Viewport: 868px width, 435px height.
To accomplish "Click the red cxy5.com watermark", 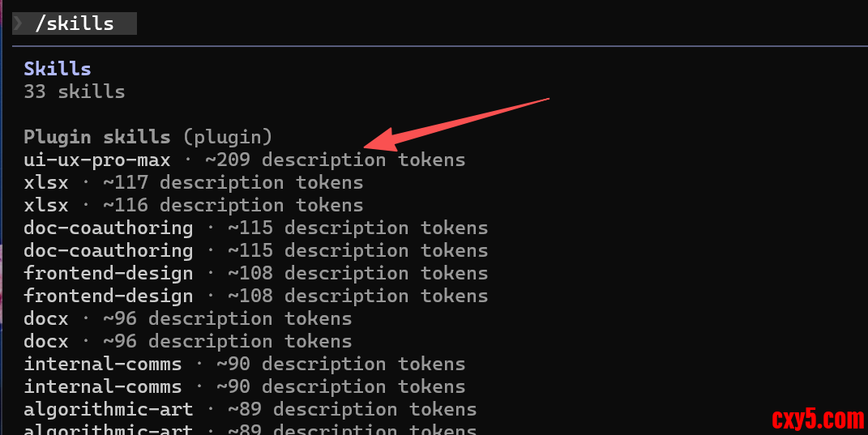I will point(817,420).
